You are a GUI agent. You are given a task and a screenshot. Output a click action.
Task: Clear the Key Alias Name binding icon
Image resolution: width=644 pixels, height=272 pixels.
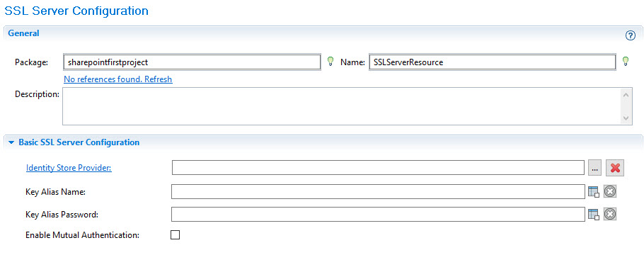(610, 191)
